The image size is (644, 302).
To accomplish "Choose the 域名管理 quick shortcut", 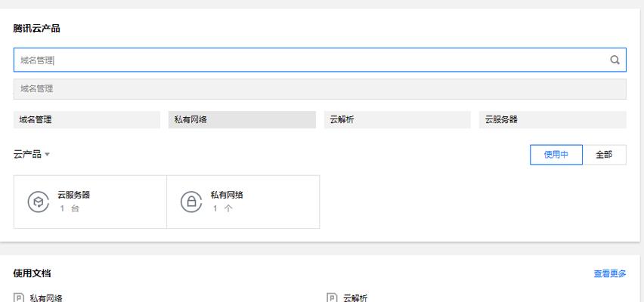I will [x=87, y=120].
